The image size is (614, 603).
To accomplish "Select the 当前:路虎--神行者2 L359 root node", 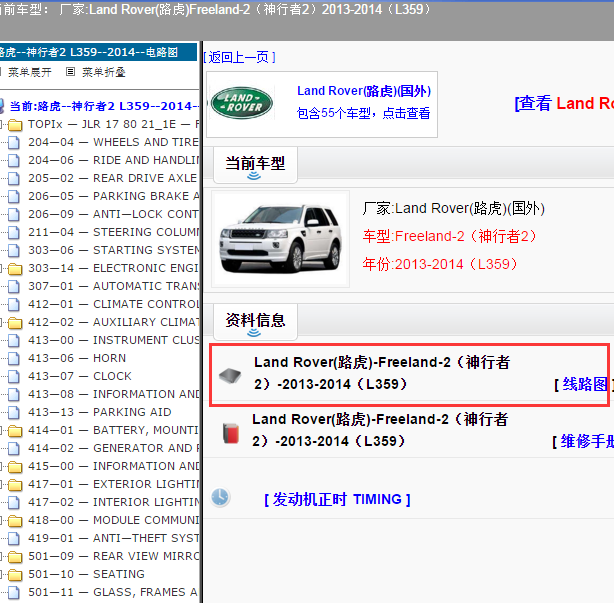I will point(103,106).
